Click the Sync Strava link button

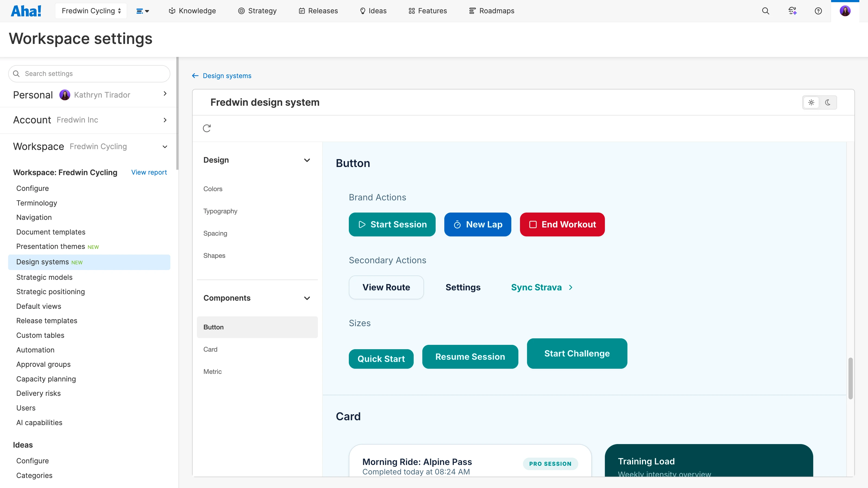(x=542, y=287)
